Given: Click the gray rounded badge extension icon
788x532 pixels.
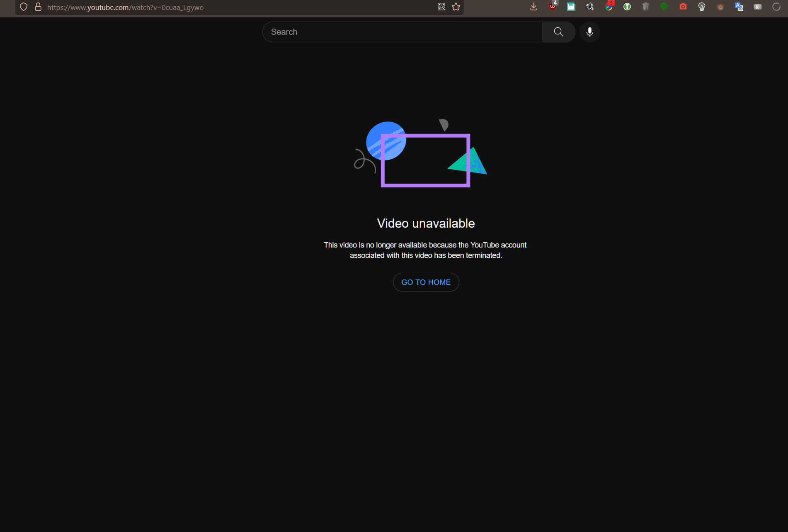Looking at the screenshot, I should pos(758,7).
